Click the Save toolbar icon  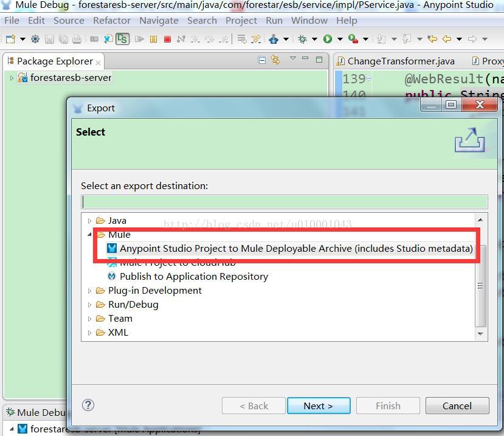(x=49, y=40)
